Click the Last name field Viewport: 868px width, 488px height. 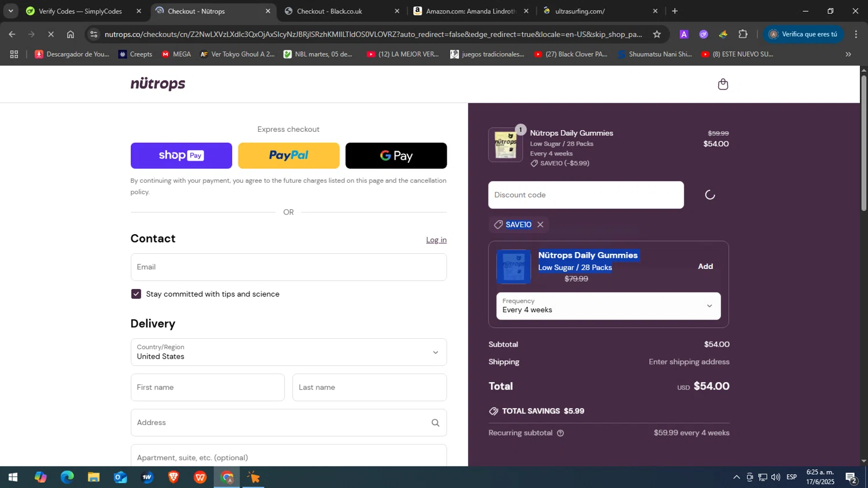point(370,387)
